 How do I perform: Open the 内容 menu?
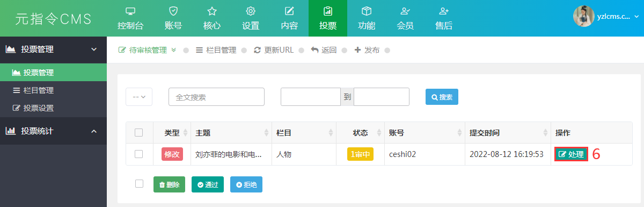289,18
